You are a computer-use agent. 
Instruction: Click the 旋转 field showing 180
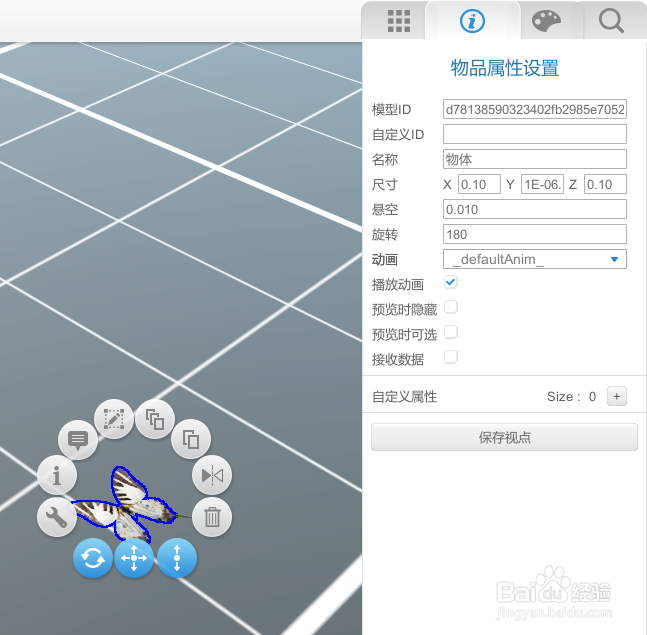point(535,234)
